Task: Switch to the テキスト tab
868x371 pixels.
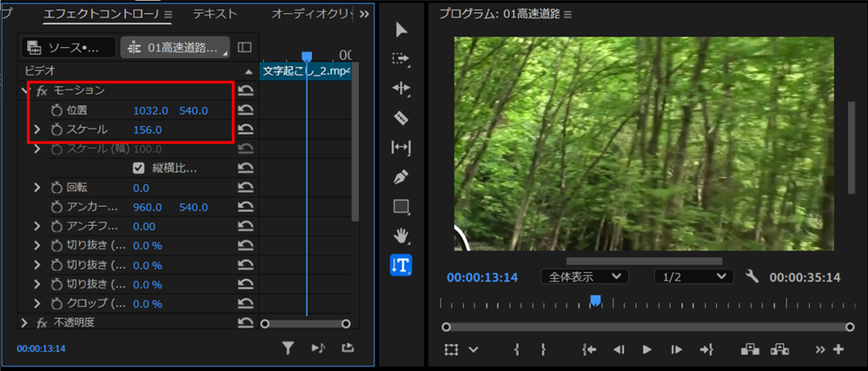Action: pos(215,15)
